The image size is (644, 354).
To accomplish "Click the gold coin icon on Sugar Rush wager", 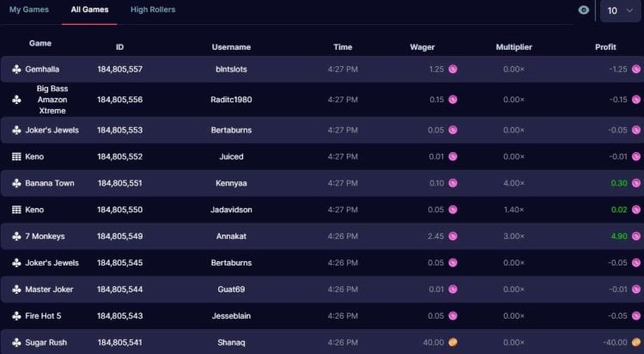I will point(453,343).
